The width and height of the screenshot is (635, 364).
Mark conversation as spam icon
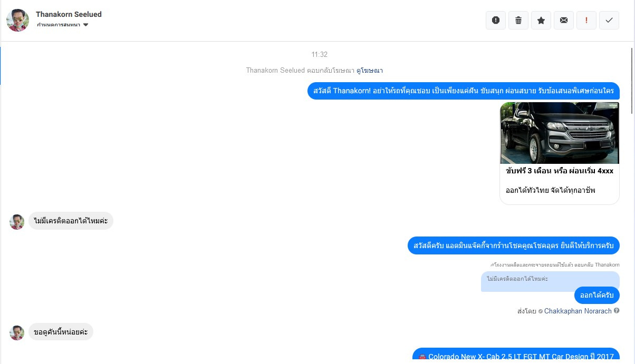496,20
